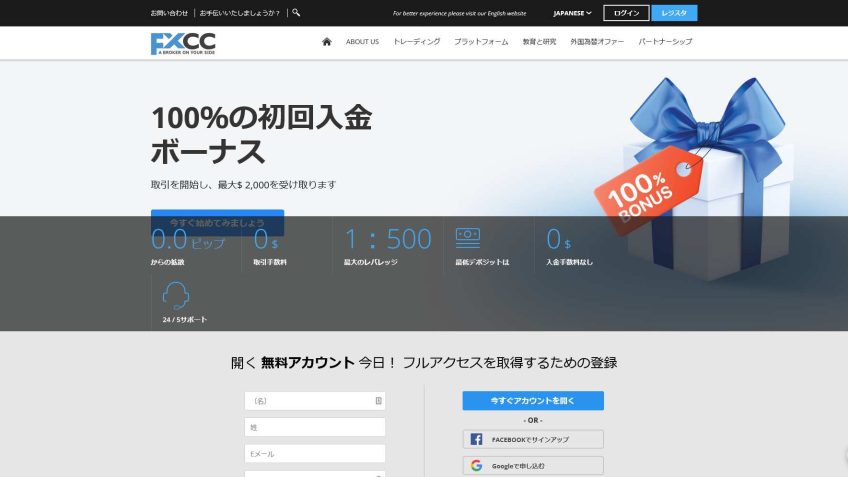848x477 pixels.
Task: Open the search magnifier icon
Action: coord(296,13)
